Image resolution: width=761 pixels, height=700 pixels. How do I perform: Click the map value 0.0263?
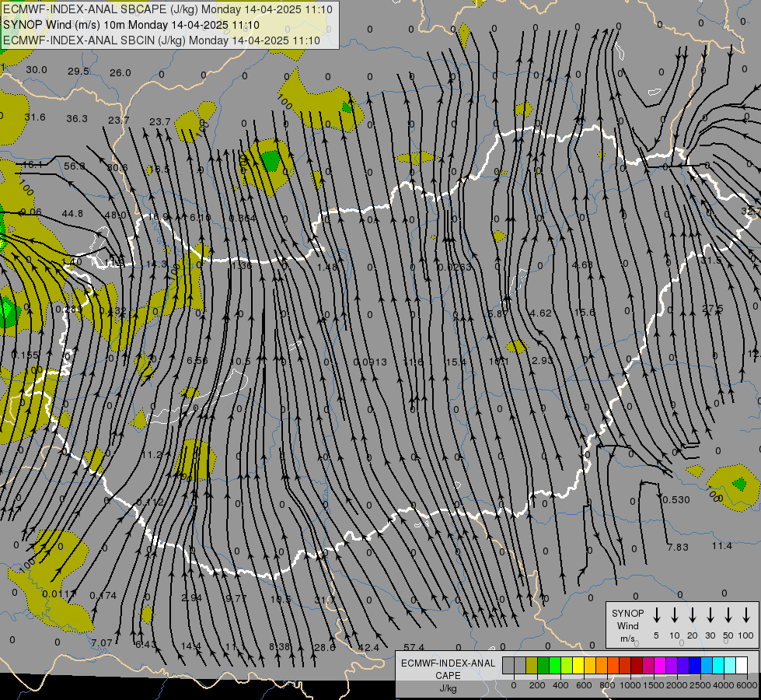point(454,268)
